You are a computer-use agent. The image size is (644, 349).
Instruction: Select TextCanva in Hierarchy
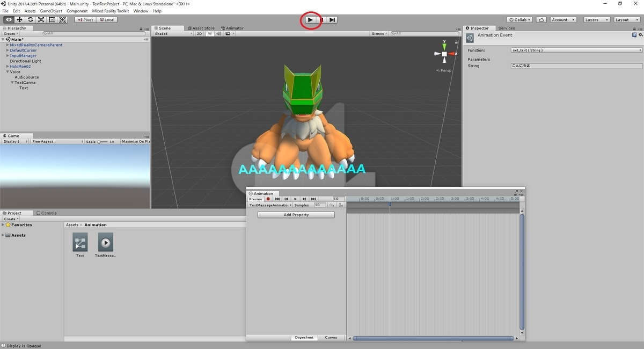pyautogui.click(x=25, y=83)
